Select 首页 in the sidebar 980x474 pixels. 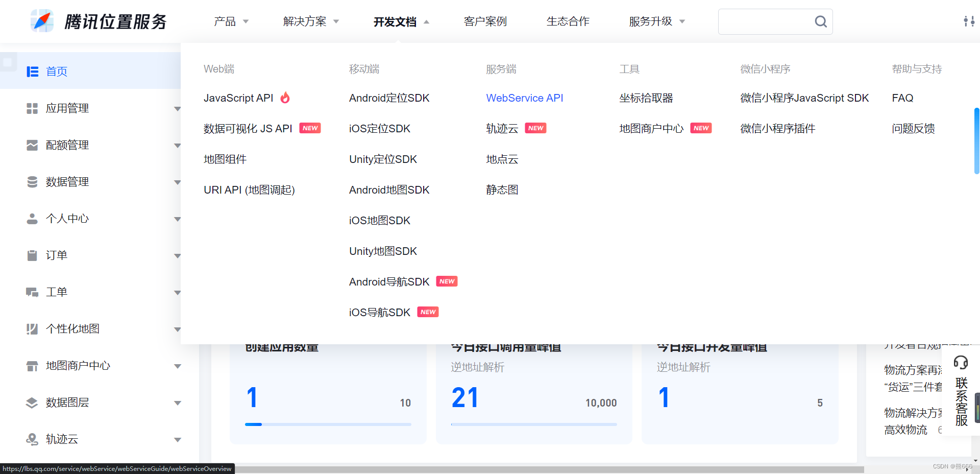click(x=90, y=70)
